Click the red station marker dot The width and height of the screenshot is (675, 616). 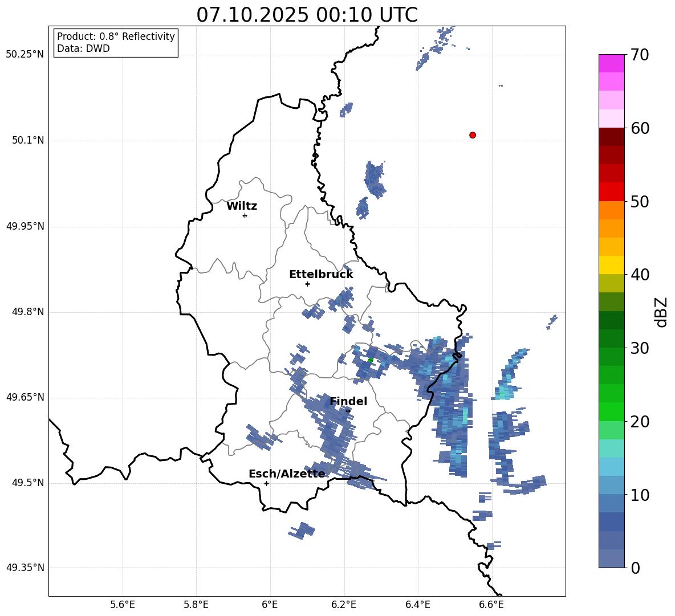472,135
